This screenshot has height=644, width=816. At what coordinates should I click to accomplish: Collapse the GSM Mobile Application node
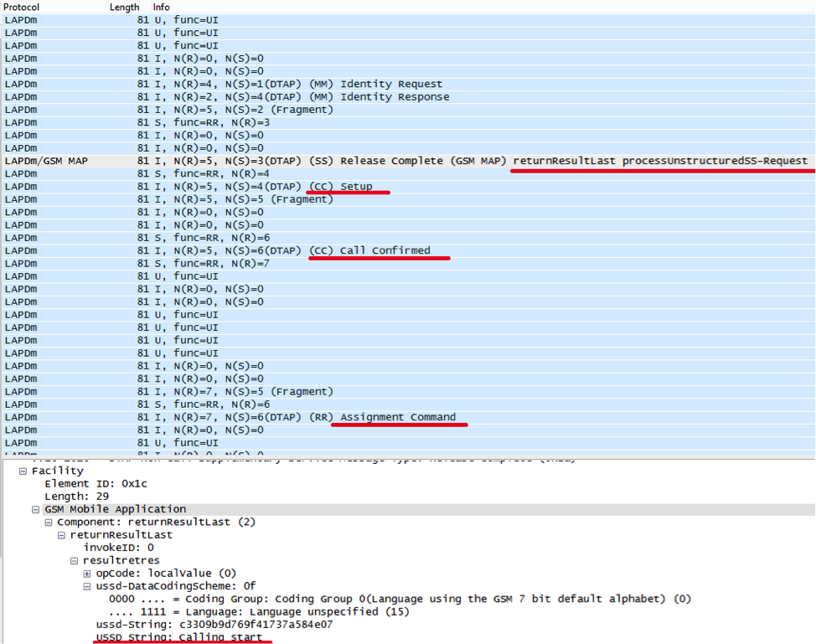click(36, 509)
